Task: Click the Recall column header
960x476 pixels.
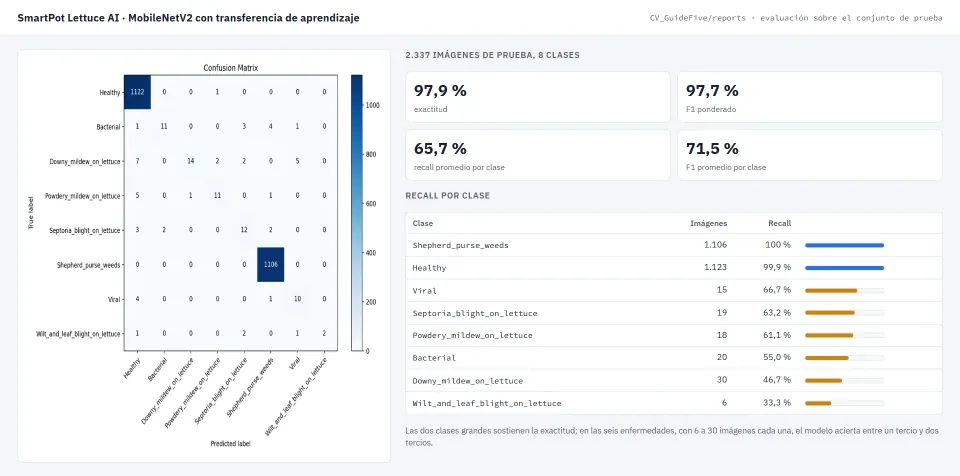Action: (779, 224)
